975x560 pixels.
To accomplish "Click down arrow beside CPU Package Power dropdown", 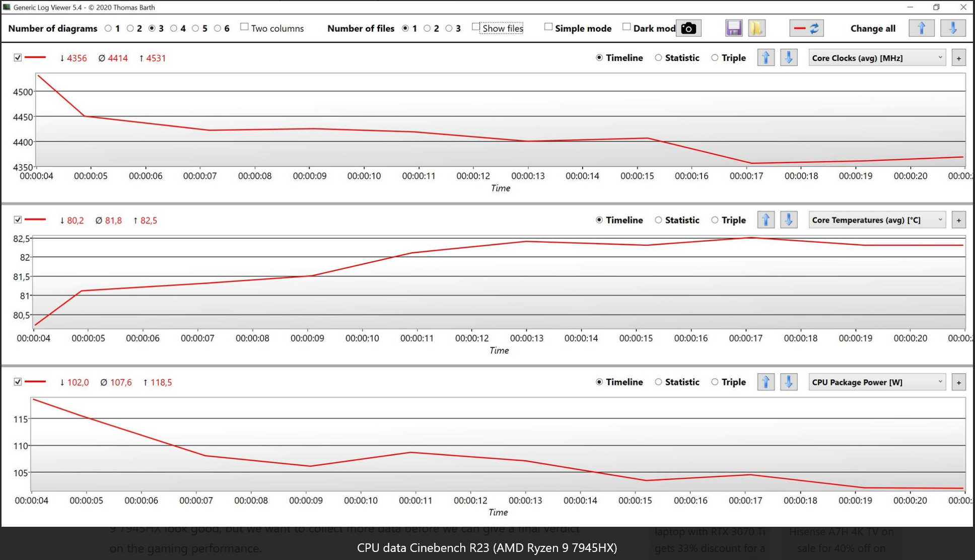I will tap(789, 382).
